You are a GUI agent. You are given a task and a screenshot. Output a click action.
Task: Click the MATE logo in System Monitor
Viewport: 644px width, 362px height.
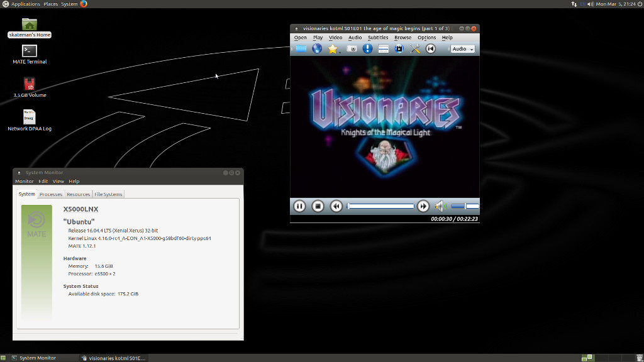pyautogui.click(x=36, y=224)
